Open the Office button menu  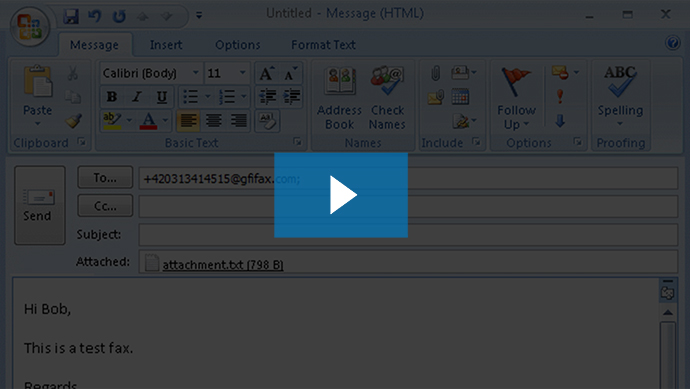pyautogui.click(x=30, y=26)
